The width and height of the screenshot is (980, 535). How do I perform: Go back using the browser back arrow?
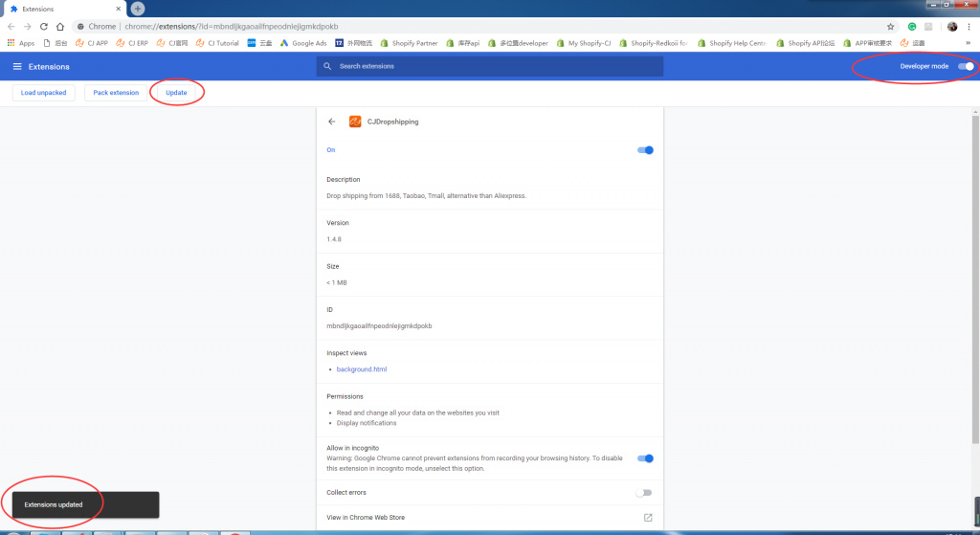coord(11,26)
